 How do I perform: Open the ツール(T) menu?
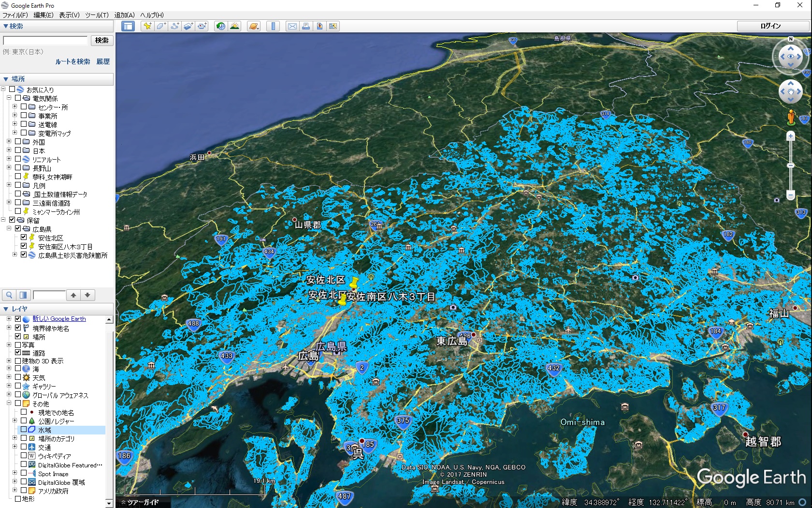click(x=97, y=15)
